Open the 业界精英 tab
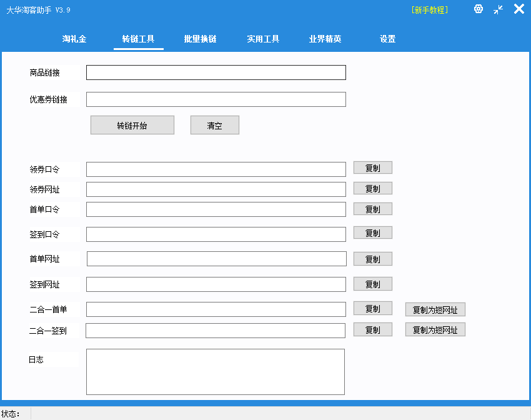Image resolution: width=531 pixels, height=420 pixels. tap(325, 39)
